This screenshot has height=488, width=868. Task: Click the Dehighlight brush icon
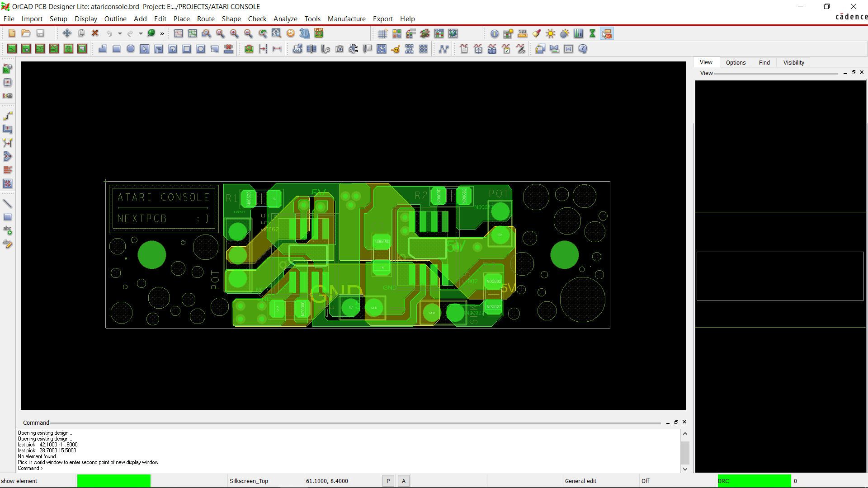[x=537, y=33]
